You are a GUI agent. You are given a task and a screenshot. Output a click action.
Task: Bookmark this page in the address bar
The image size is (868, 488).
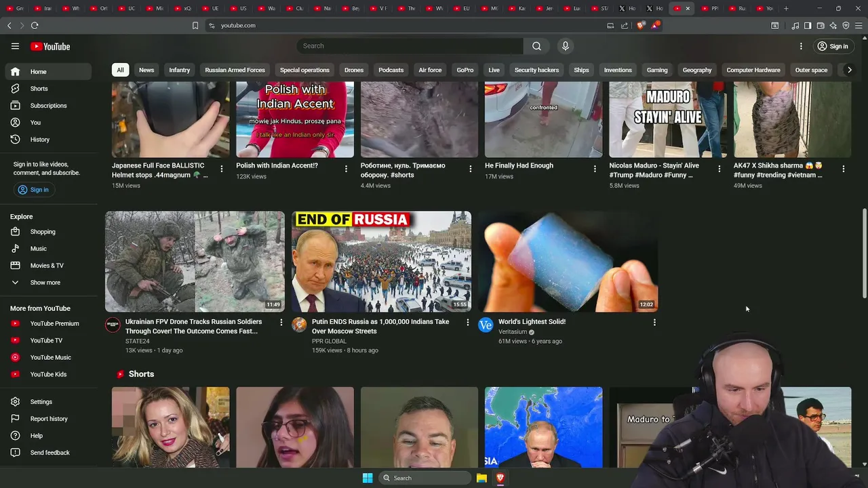pos(195,25)
